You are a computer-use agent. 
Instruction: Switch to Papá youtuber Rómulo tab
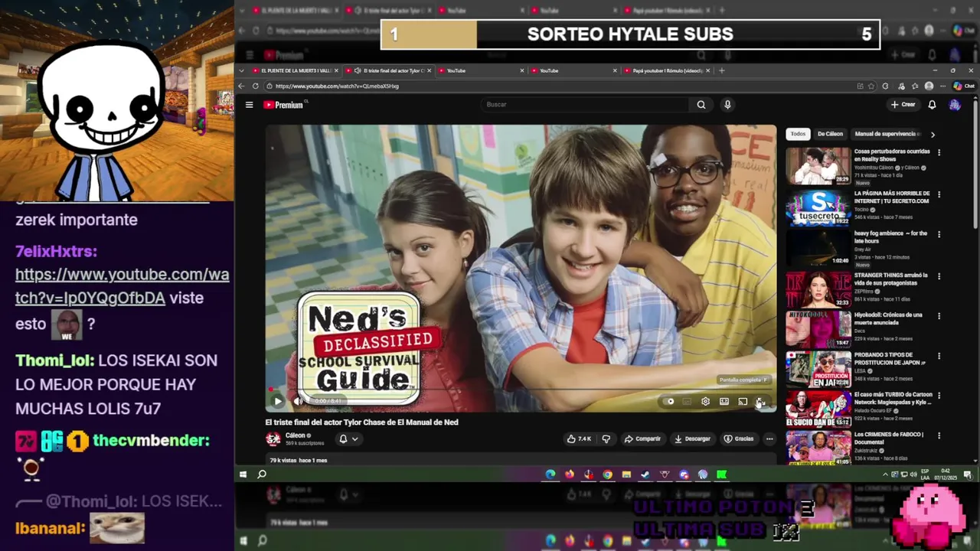tap(668, 70)
